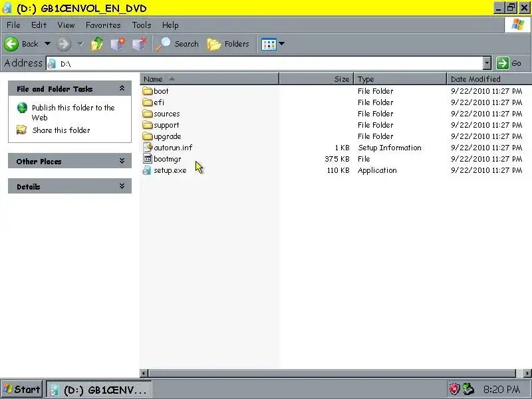Click the red security shield tray icon
The height and width of the screenshot is (399, 532).
tap(454, 389)
